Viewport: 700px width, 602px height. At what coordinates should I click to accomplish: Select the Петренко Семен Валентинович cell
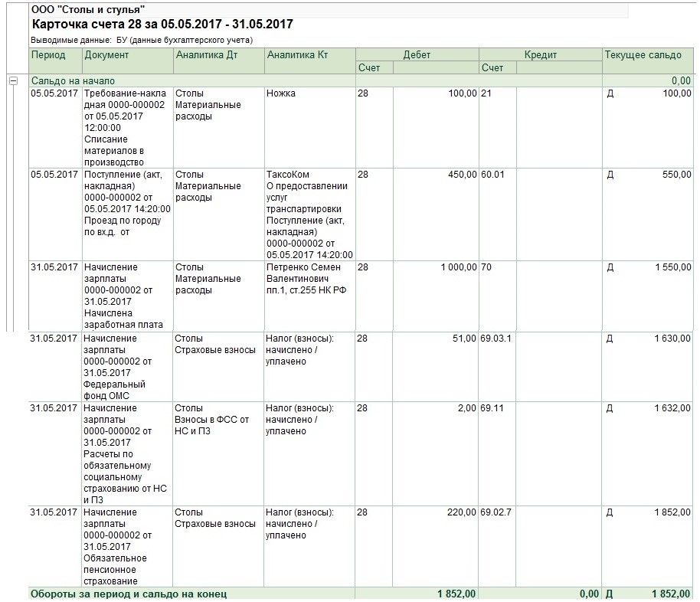tap(310, 296)
